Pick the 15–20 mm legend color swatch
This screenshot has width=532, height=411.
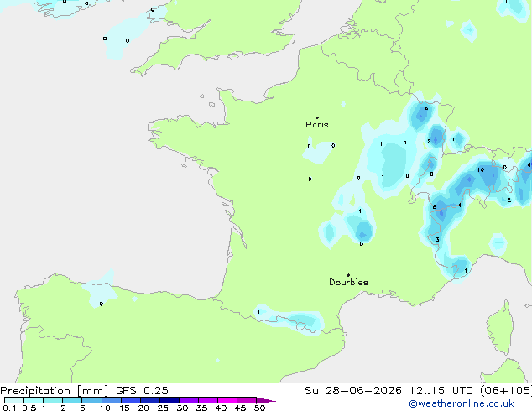click(x=130, y=400)
